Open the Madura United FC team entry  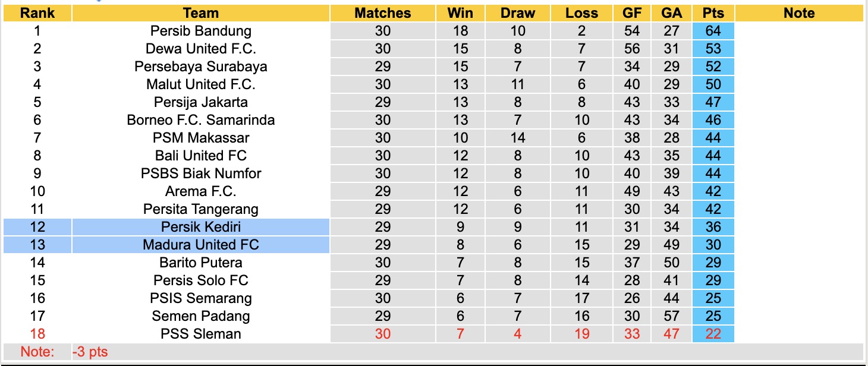point(201,245)
